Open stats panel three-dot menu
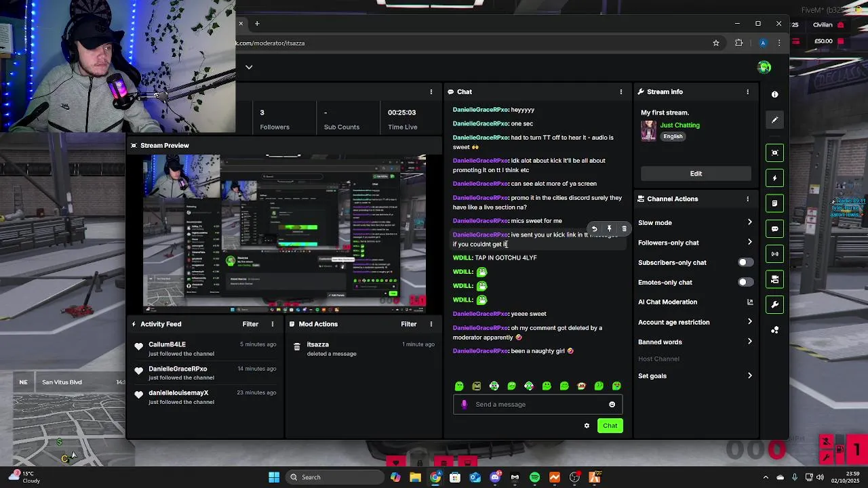Viewport: 868px width, 488px height. (x=431, y=91)
